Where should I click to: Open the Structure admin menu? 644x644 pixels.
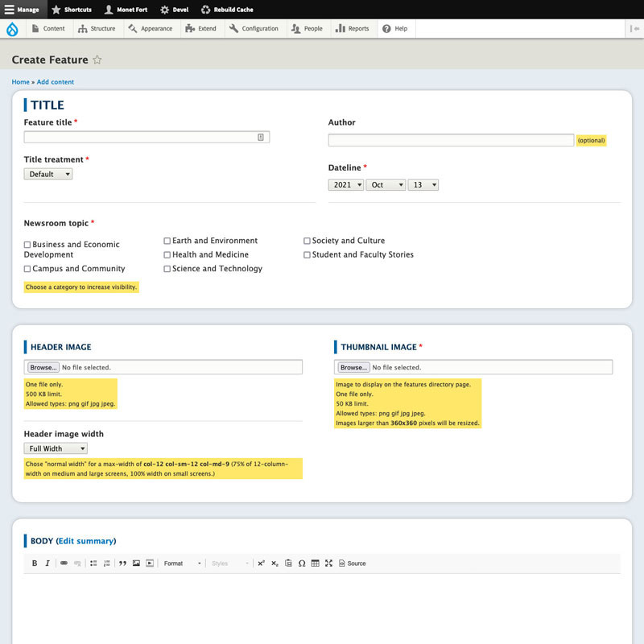[x=97, y=29]
